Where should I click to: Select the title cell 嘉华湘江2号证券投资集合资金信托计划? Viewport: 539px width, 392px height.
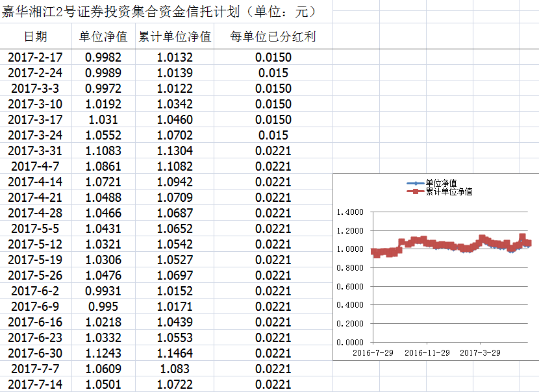tap(159, 12)
